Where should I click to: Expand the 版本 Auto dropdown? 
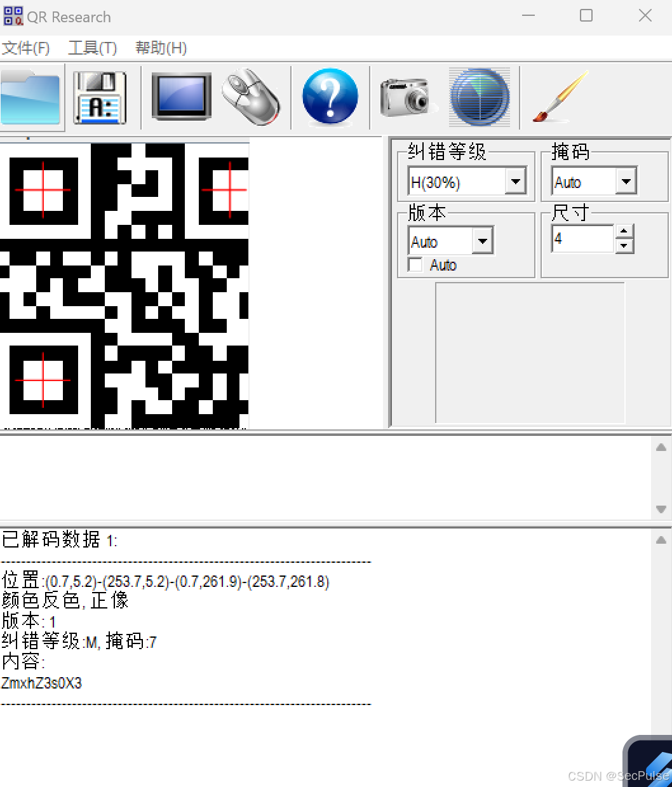483,241
